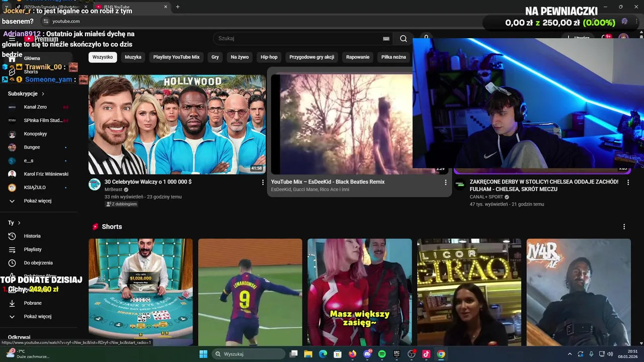
Task: Click the YouTube search magnifier button
Action: [404, 39]
